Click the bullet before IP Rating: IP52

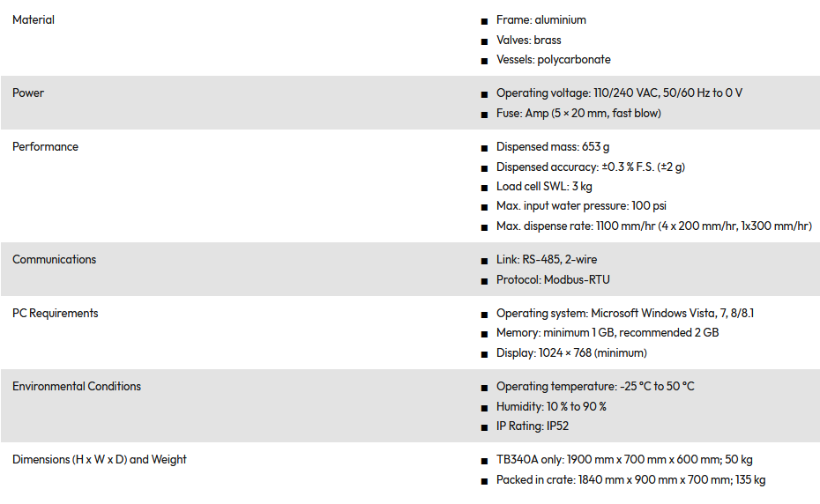[x=485, y=427]
